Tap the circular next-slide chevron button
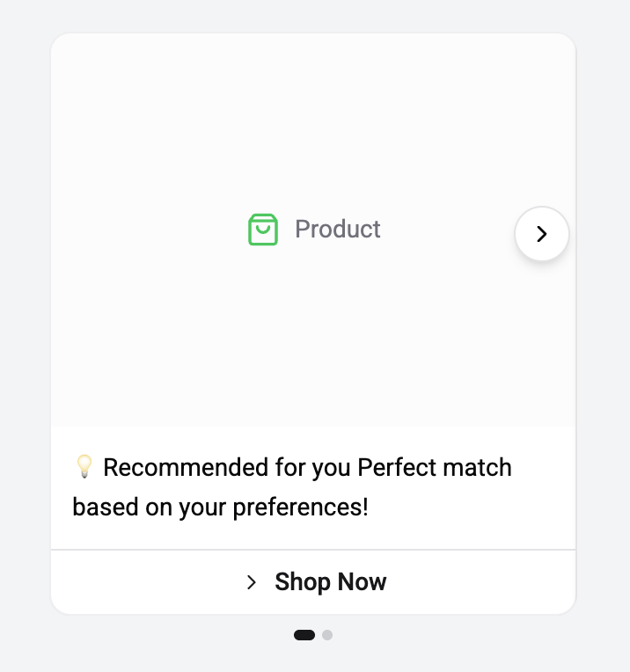Screen dimensions: 630x672 [x=541, y=234]
